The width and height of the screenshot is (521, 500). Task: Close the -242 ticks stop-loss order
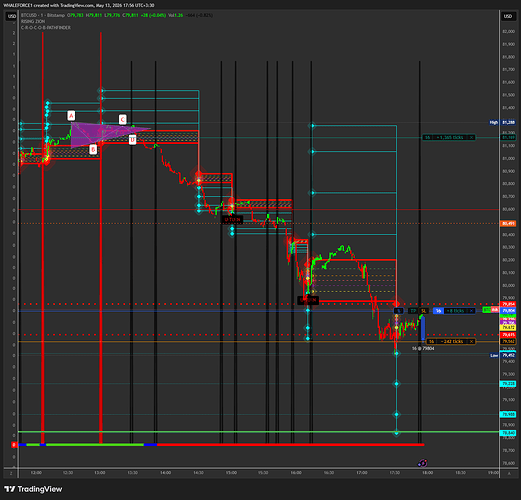pos(471,341)
